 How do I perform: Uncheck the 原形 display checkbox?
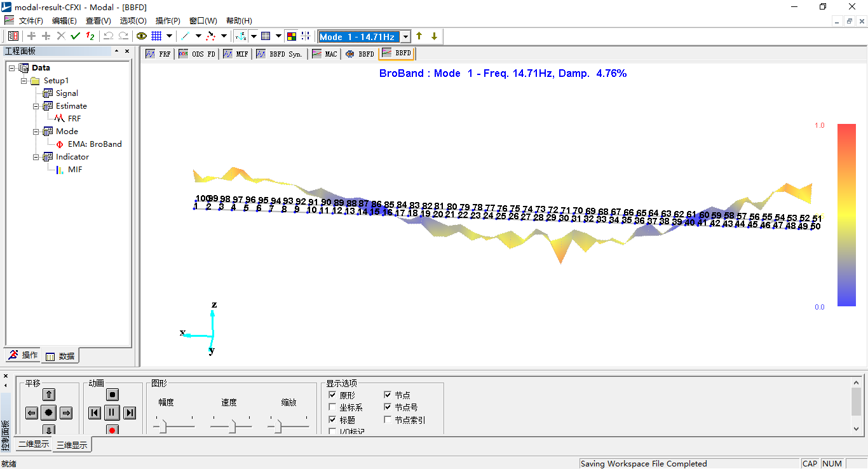(x=332, y=395)
